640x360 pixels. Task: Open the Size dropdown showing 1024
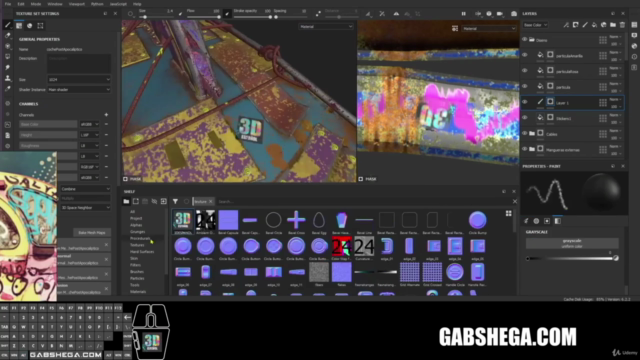[x=79, y=80]
